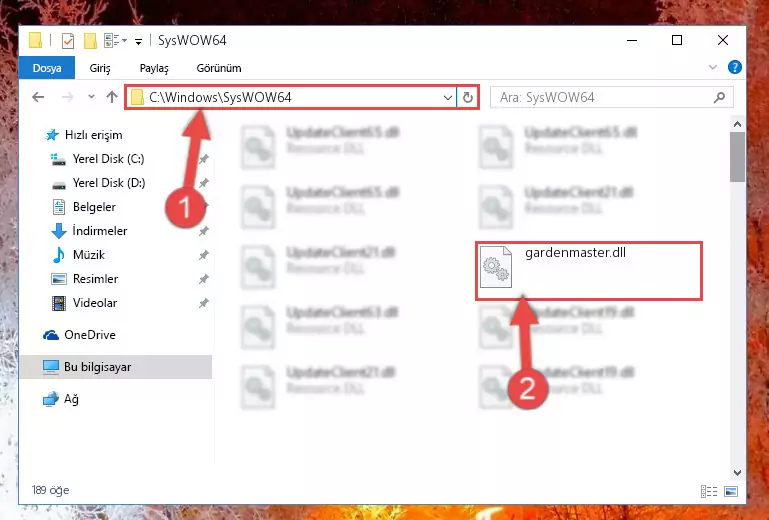Click the gardenmaster.dll gear file icon
The height and width of the screenshot is (520, 769).
tap(495, 267)
